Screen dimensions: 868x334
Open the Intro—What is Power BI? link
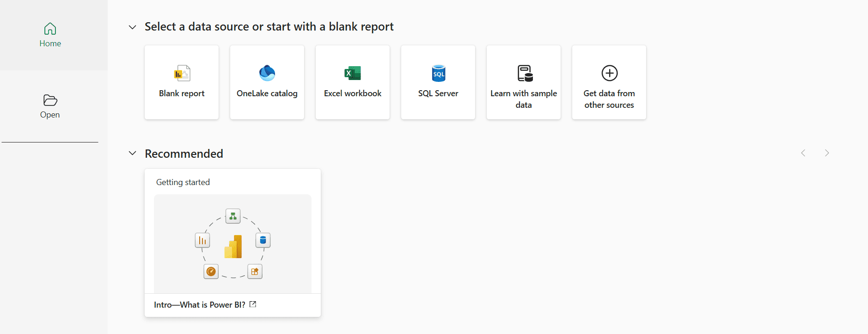click(x=200, y=305)
